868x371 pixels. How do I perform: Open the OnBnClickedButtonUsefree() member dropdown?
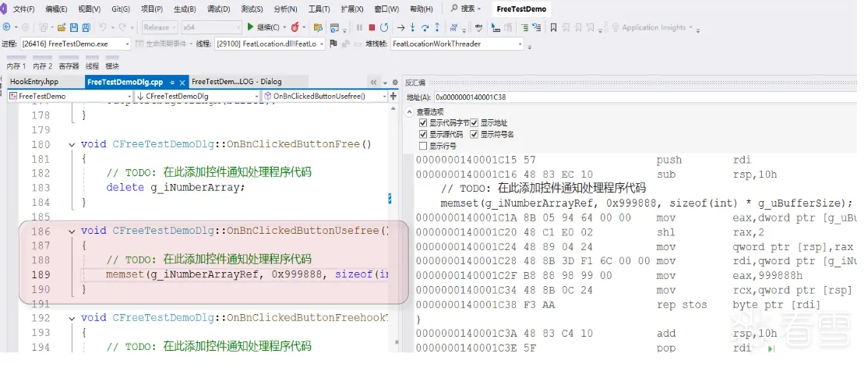tap(384, 96)
